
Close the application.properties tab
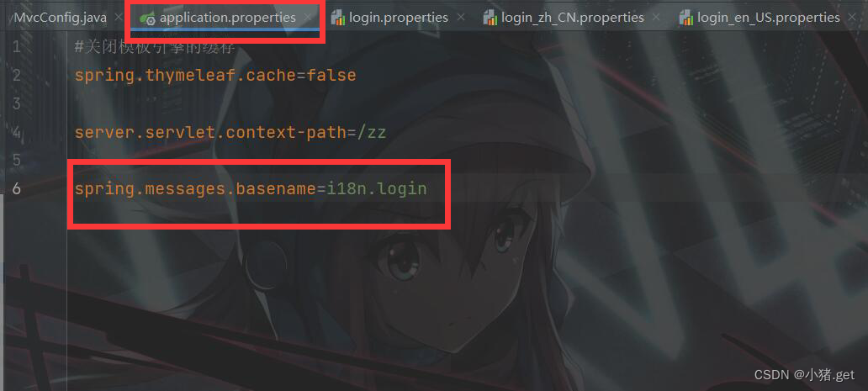(307, 18)
